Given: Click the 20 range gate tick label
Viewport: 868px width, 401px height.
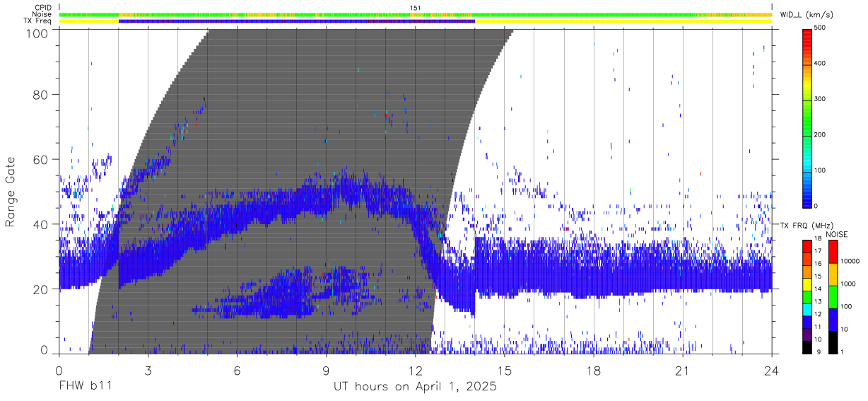Looking at the screenshot, I should (x=40, y=289).
